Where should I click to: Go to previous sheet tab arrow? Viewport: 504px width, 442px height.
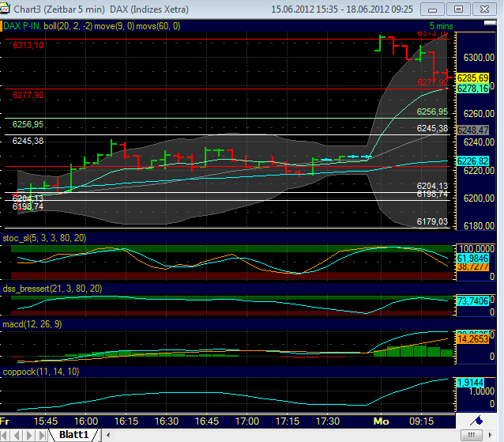tap(17, 436)
